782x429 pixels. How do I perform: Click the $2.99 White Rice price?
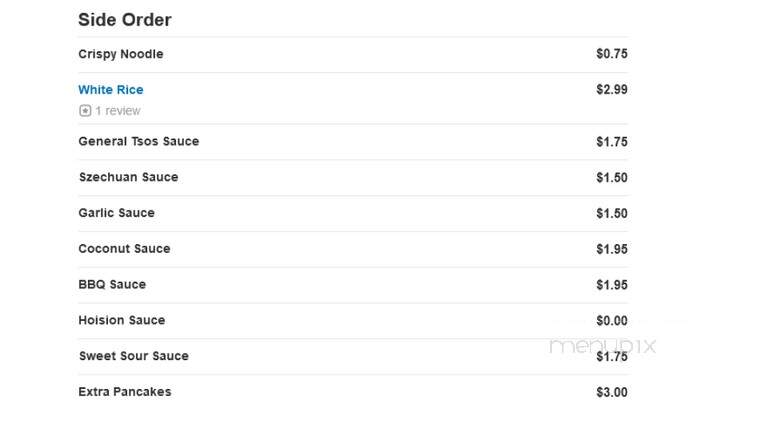pos(612,90)
